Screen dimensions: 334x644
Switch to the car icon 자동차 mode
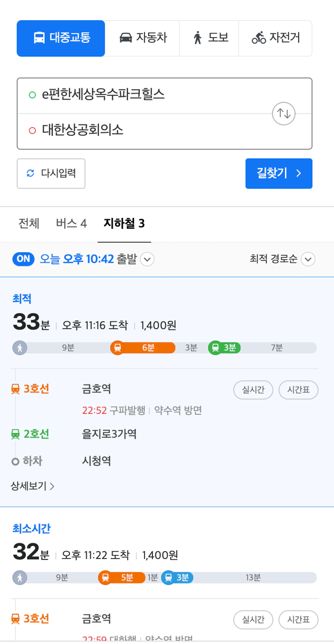point(126,38)
